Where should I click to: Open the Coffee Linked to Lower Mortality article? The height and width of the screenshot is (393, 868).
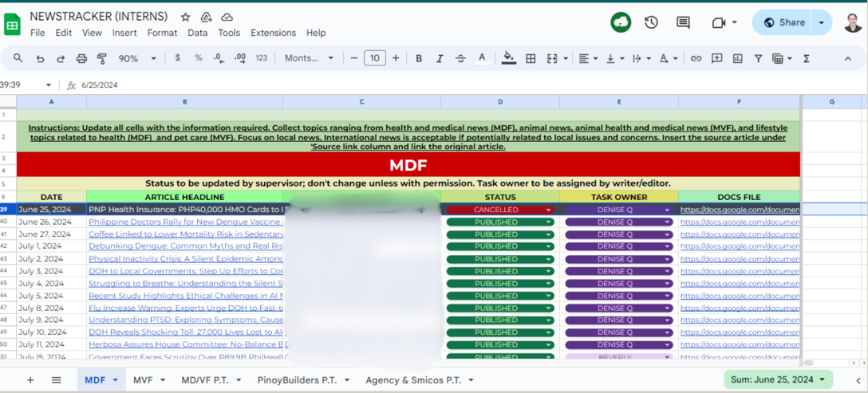(186, 234)
